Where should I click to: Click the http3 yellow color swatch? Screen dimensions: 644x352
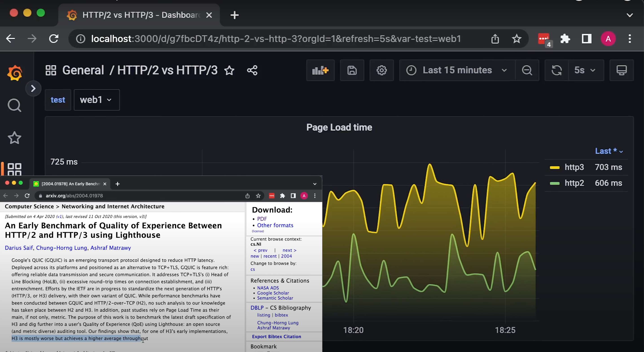tap(554, 167)
